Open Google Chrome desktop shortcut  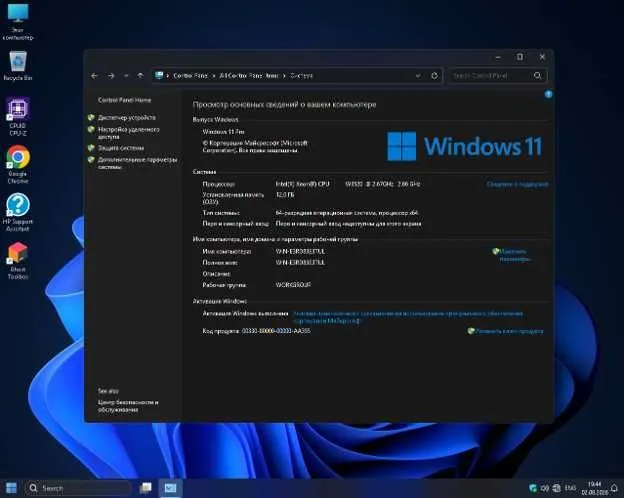[18, 164]
